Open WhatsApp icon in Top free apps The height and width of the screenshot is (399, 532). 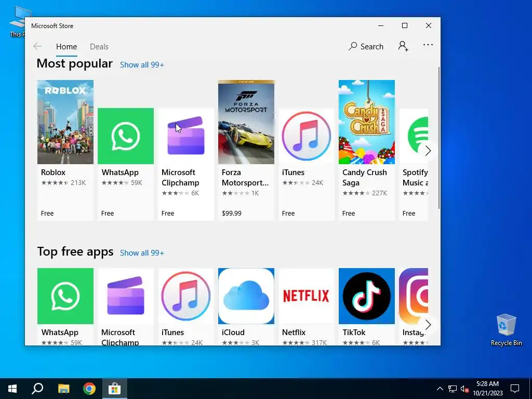point(65,296)
